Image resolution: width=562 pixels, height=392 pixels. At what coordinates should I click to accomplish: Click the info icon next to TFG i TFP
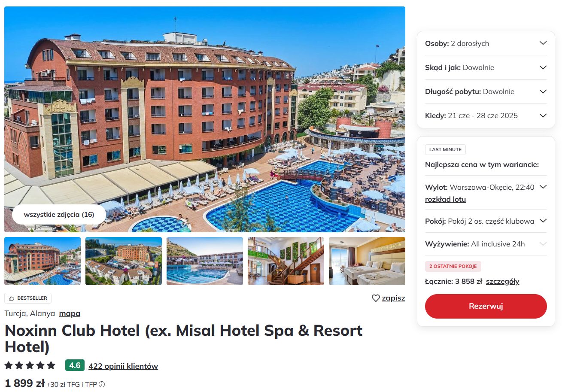click(102, 384)
